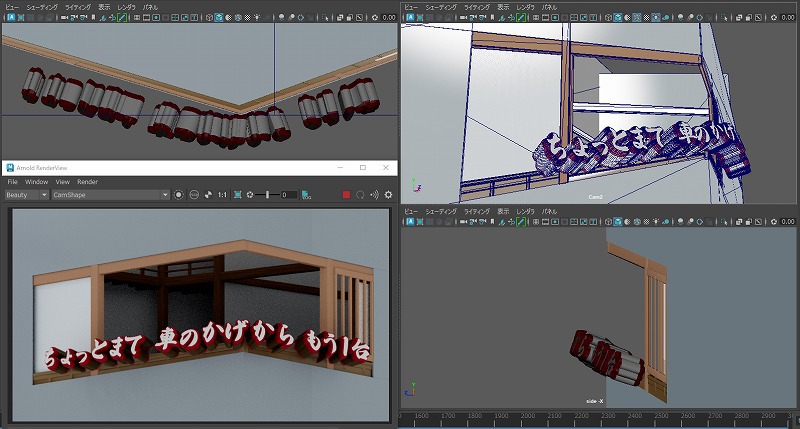800x429 pixels.
Task: Open the Render menu in Arnold RenderView
Action: pos(88,182)
